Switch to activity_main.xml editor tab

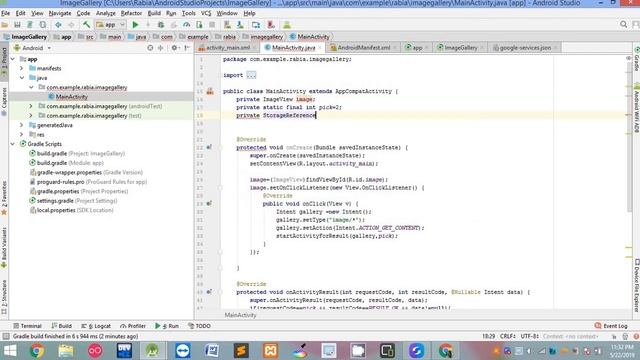tap(228, 48)
